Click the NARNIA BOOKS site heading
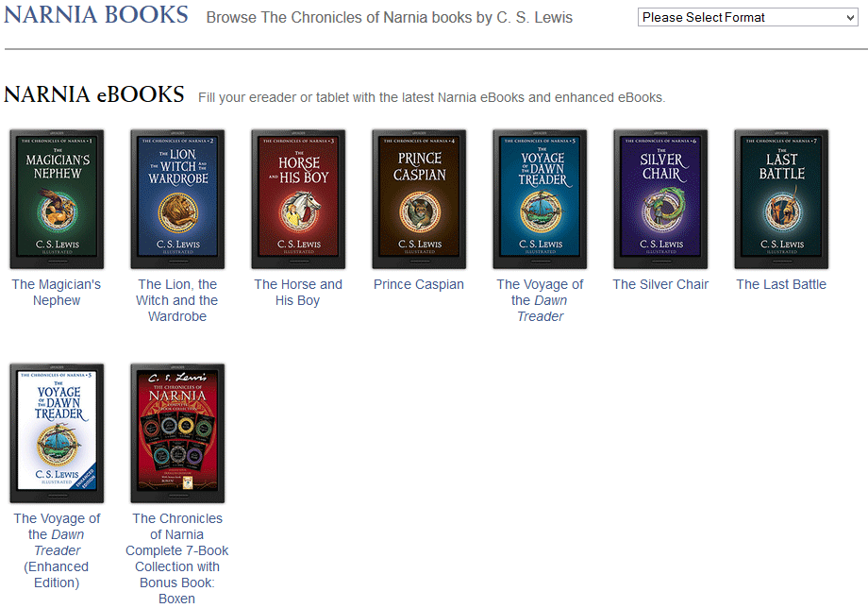 [96, 14]
